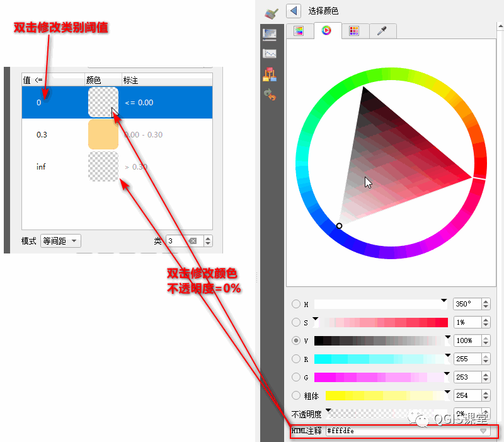Click the 标注 column header
The width and height of the screenshot is (504, 442).
tap(167, 80)
